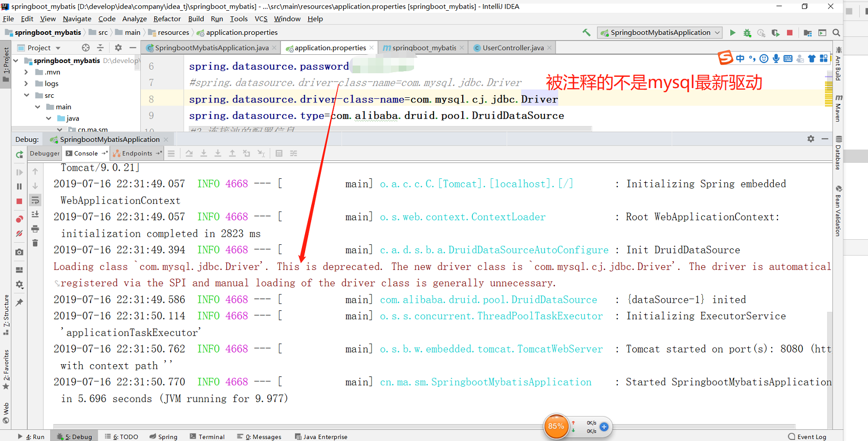The height and width of the screenshot is (441, 868).
Task: Toggle Sogou Chinese/English input mode button
Action: point(740,58)
